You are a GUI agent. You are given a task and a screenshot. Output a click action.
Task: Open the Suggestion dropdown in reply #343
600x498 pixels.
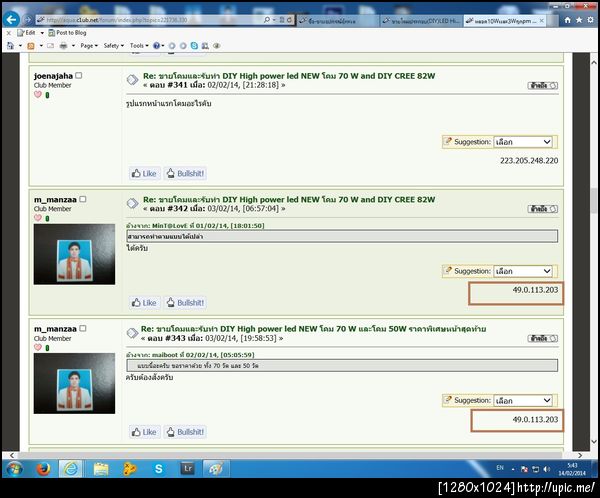tap(523, 401)
